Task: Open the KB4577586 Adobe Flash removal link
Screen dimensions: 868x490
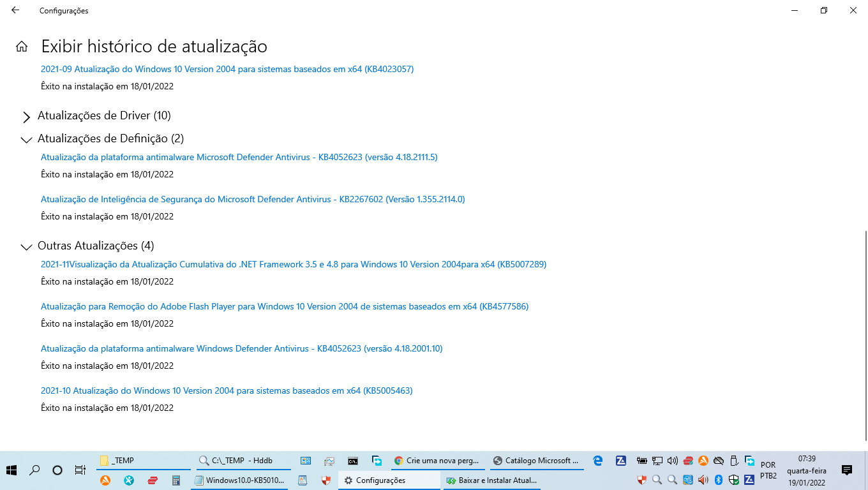Action: click(x=285, y=306)
